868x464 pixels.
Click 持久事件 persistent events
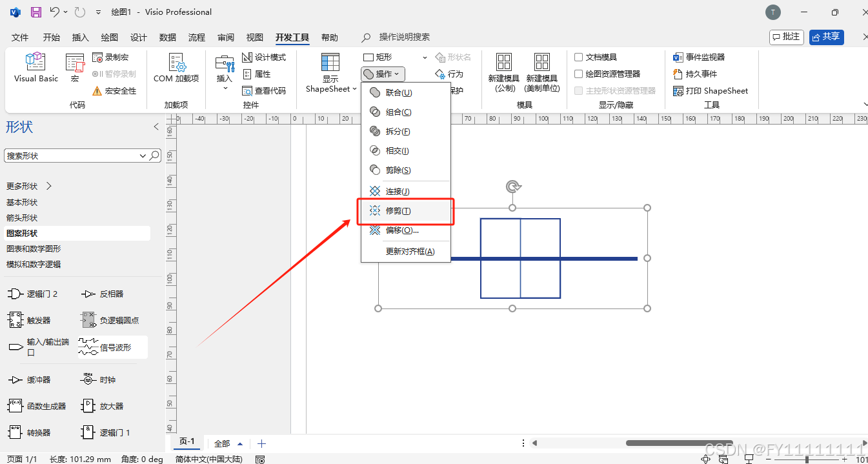pyautogui.click(x=695, y=74)
